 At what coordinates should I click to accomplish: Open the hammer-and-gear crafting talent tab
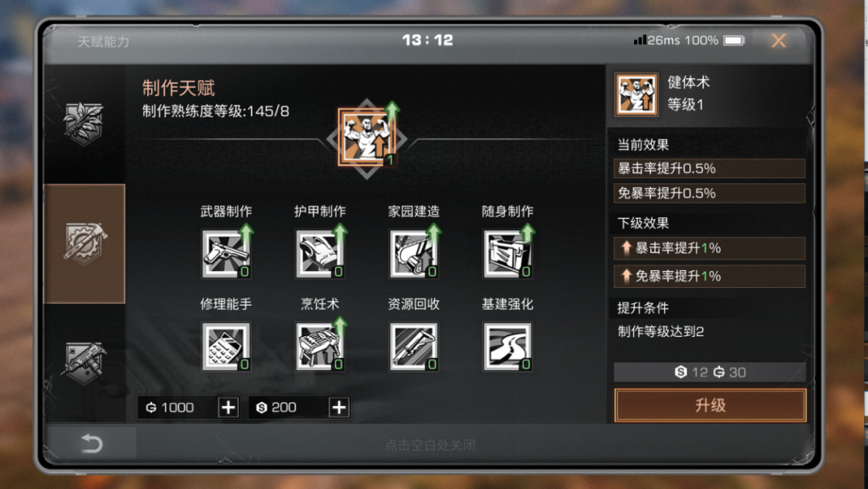click(x=84, y=244)
